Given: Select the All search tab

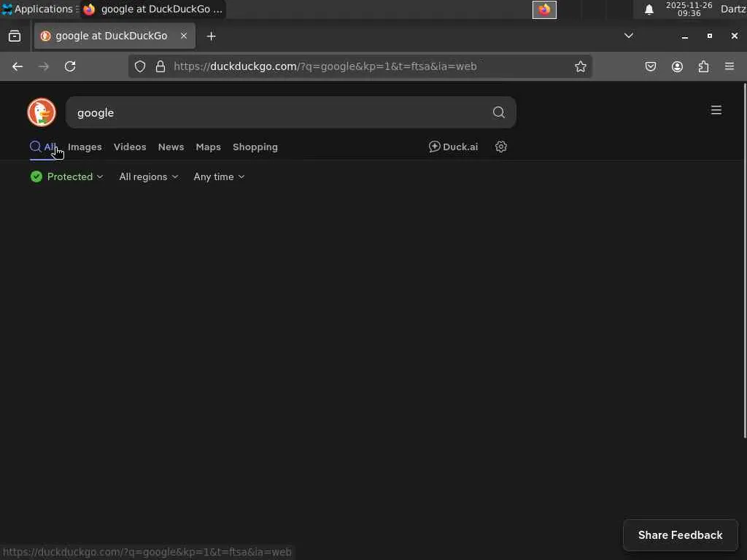Looking at the screenshot, I should tap(43, 147).
